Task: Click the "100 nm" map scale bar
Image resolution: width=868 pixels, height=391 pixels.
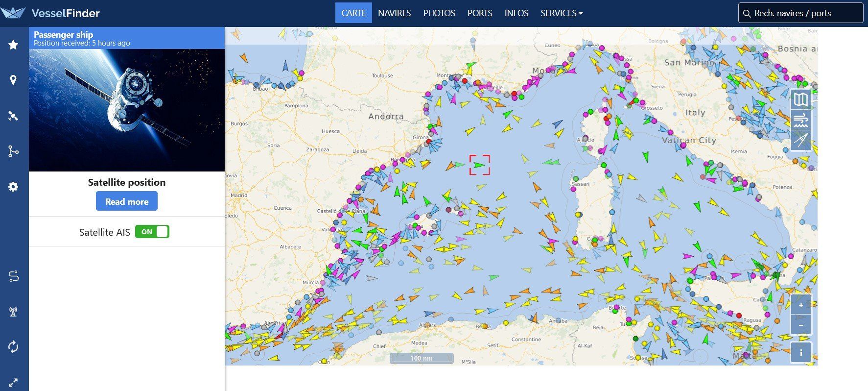Action: (x=422, y=358)
